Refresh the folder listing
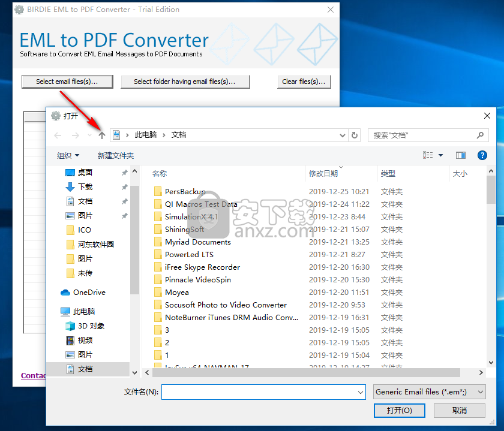Viewport: 504px width, 431px height. tap(355, 135)
